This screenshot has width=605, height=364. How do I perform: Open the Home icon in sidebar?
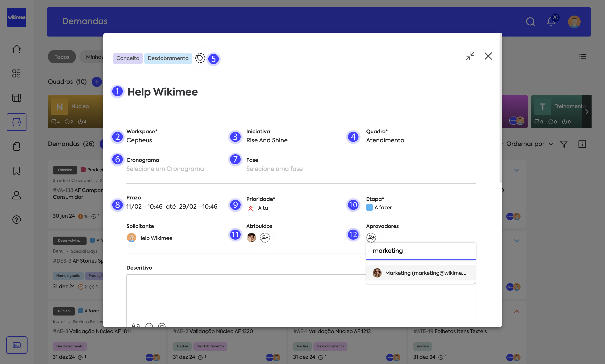[16, 49]
